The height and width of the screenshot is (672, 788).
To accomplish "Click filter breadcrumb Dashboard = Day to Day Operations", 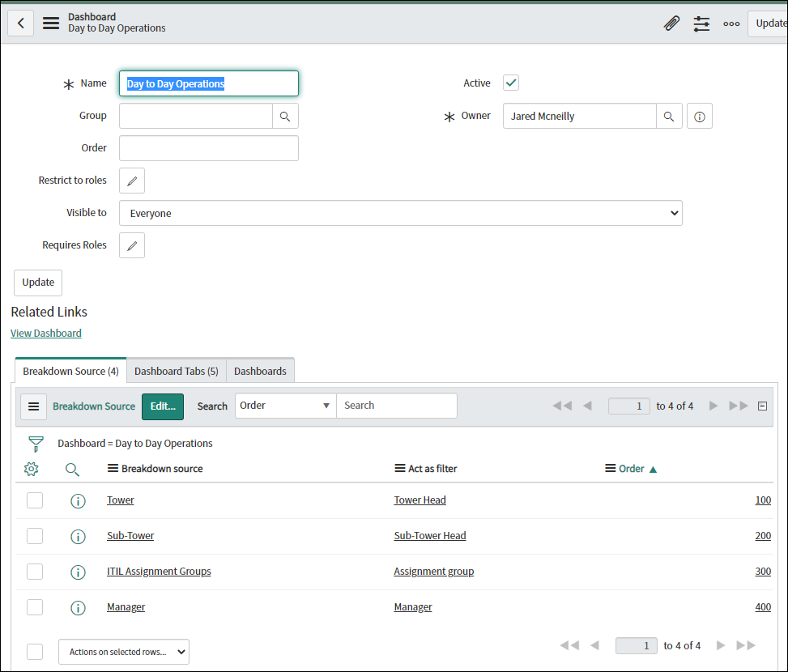I will pos(135,444).
